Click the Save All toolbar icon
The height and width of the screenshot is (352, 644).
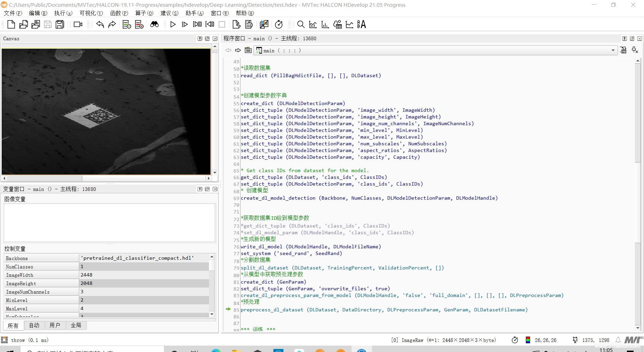click(x=60, y=24)
